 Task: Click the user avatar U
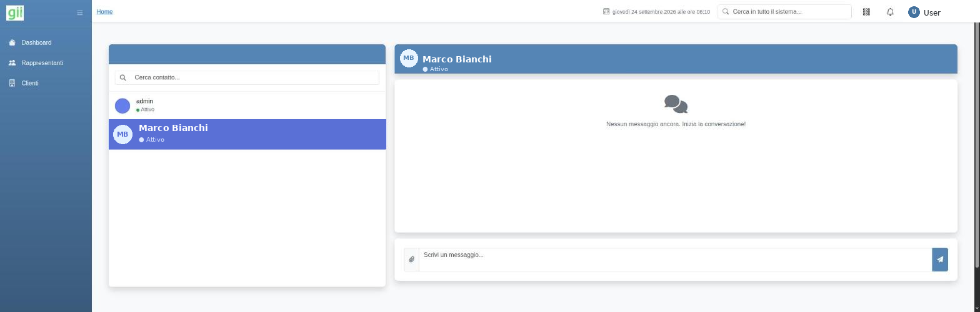[914, 12]
